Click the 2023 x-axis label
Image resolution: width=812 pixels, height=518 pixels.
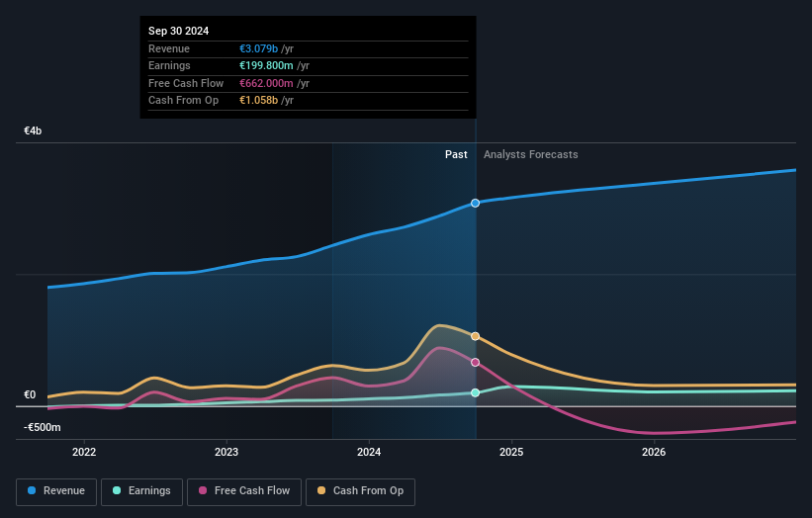[x=226, y=453]
